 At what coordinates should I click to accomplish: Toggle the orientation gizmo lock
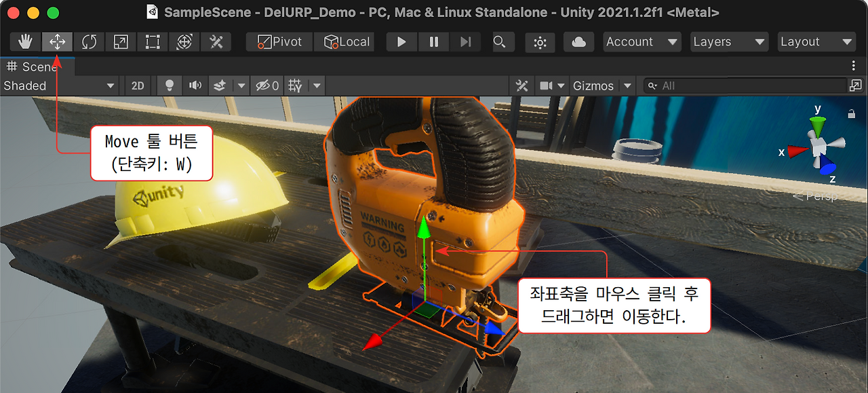[851, 115]
